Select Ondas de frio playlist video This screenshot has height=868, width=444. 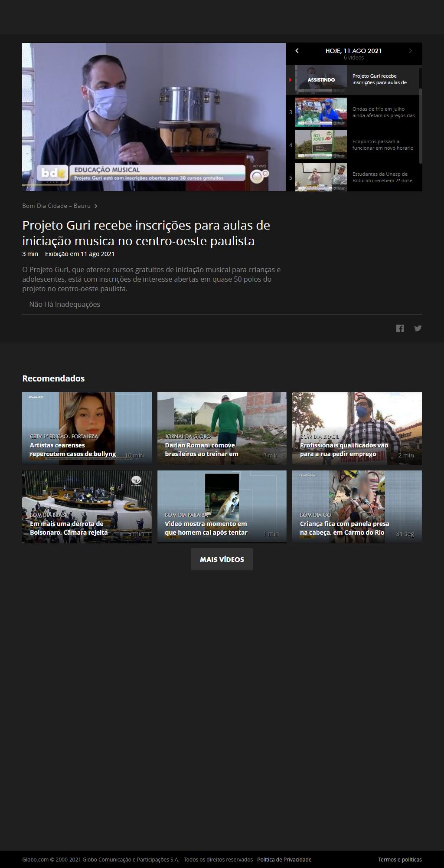[x=353, y=112]
